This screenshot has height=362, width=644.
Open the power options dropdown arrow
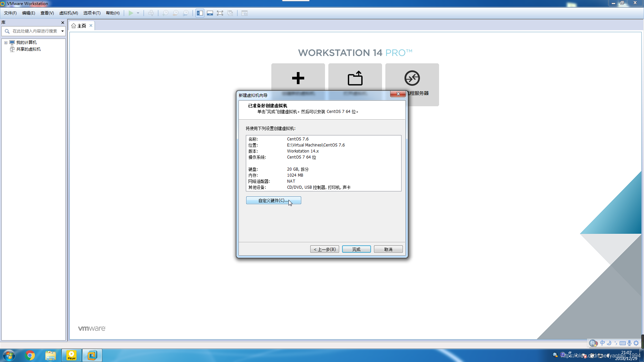coord(138,13)
